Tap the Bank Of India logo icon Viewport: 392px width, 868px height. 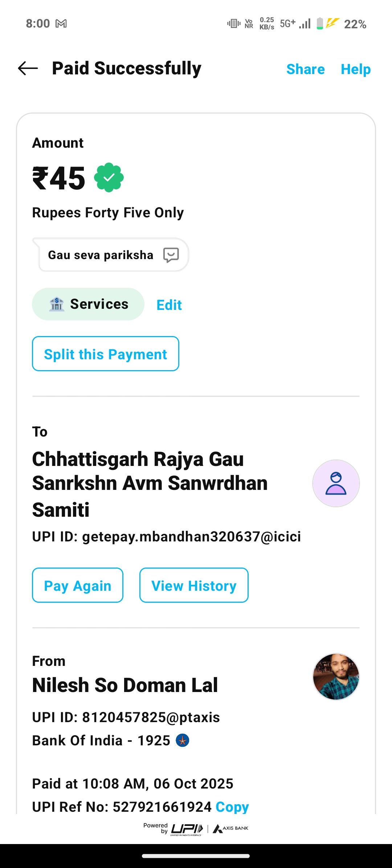pyautogui.click(x=183, y=740)
